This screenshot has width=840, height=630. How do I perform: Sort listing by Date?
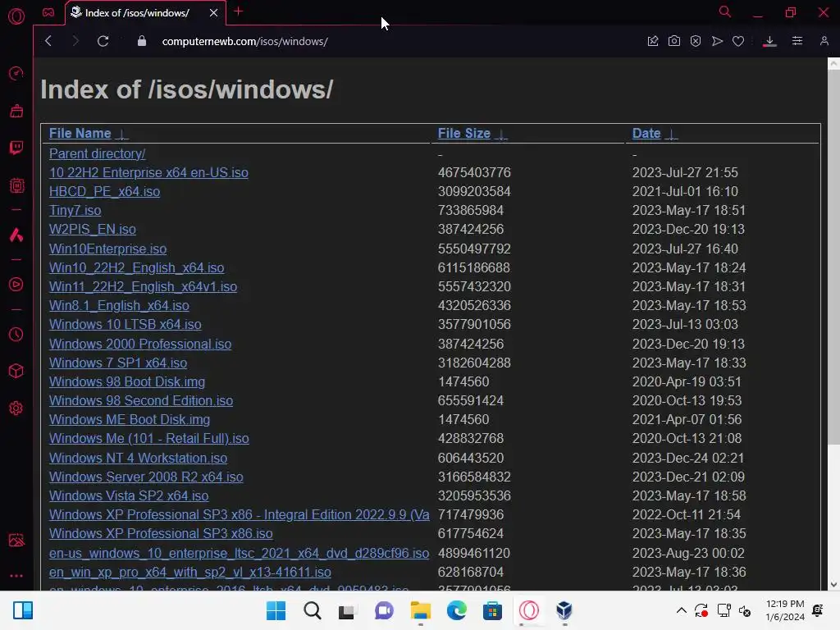click(x=646, y=134)
